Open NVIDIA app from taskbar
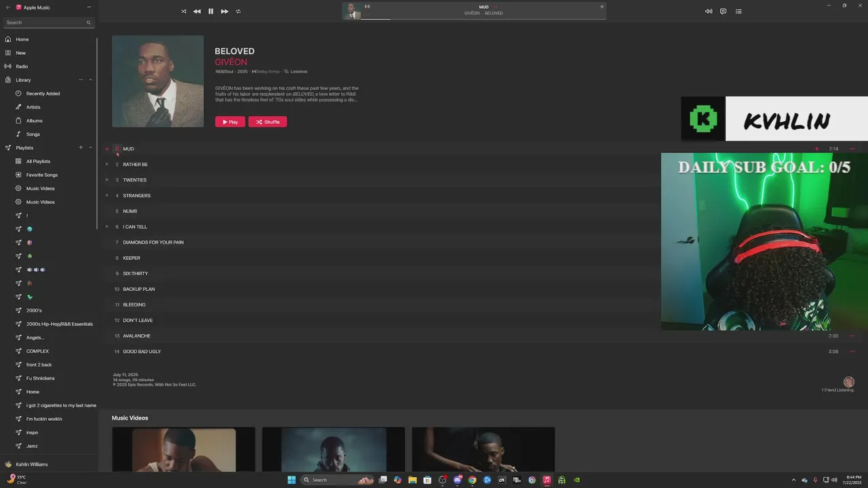This screenshot has height=488, width=868. click(576, 480)
